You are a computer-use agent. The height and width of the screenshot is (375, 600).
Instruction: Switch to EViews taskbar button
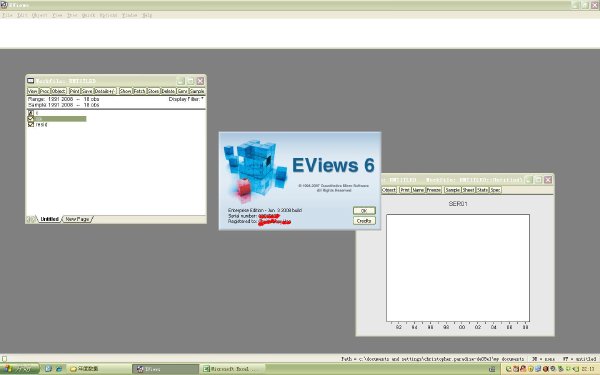click(165, 369)
